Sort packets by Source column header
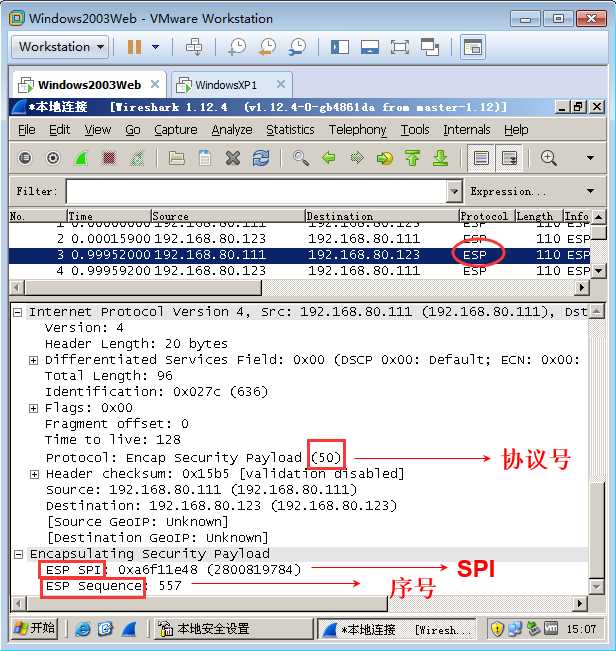This screenshot has width=616, height=651. click(x=227, y=216)
